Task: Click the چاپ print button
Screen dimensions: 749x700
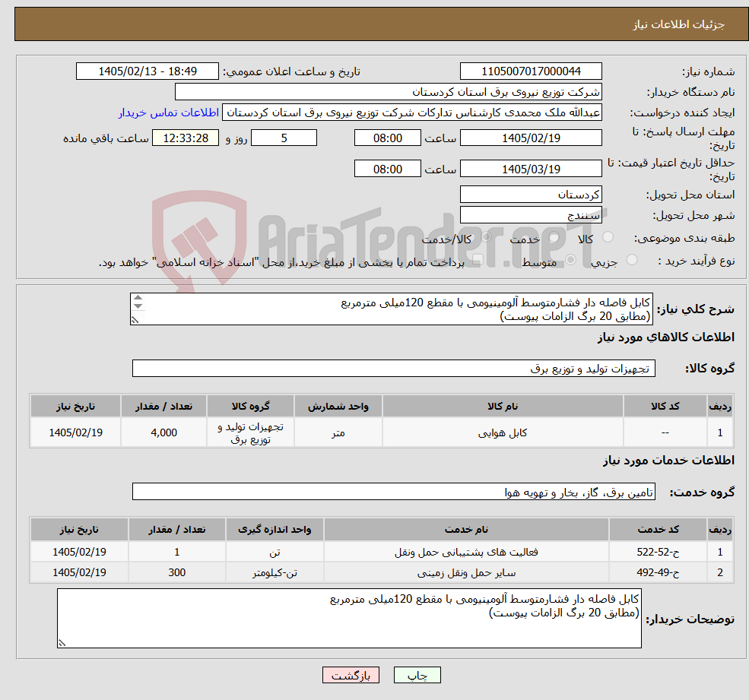Action: pos(417,675)
